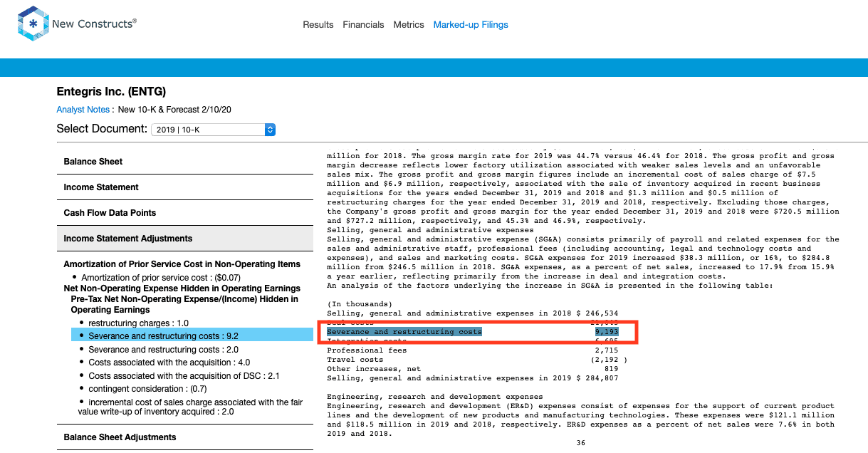The image size is (868, 453).
Task: Open the Select Document dropdown
Action: [214, 130]
